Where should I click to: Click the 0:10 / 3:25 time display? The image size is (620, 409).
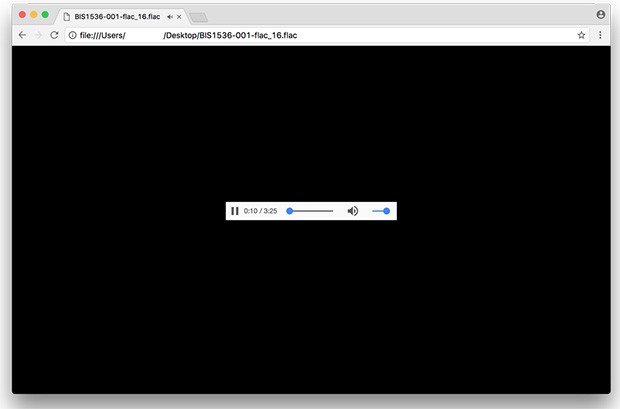tap(260, 211)
